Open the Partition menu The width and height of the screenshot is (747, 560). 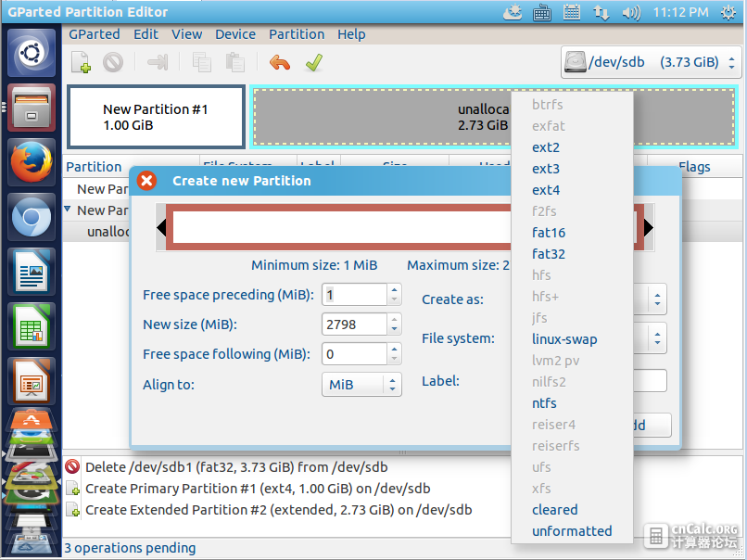click(297, 34)
